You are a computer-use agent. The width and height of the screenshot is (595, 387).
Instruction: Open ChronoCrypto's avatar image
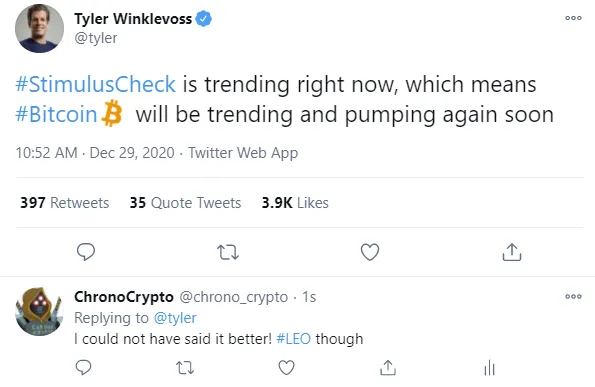[x=39, y=311]
